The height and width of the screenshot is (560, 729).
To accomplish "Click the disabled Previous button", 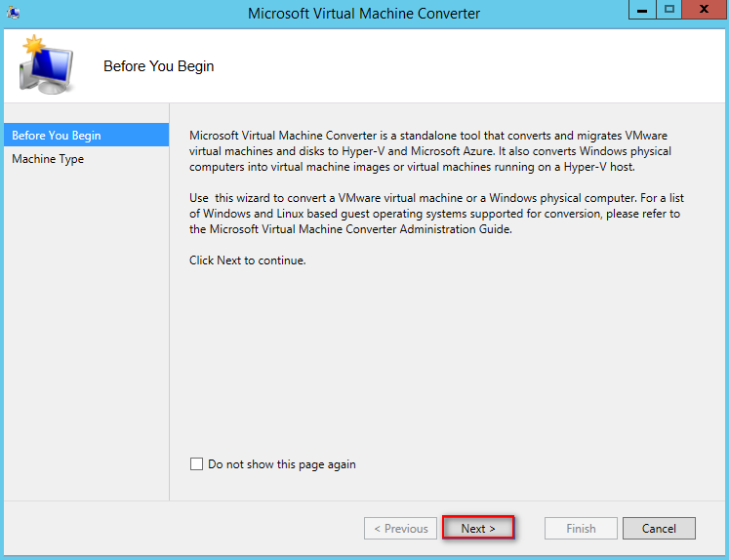I will [400, 528].
